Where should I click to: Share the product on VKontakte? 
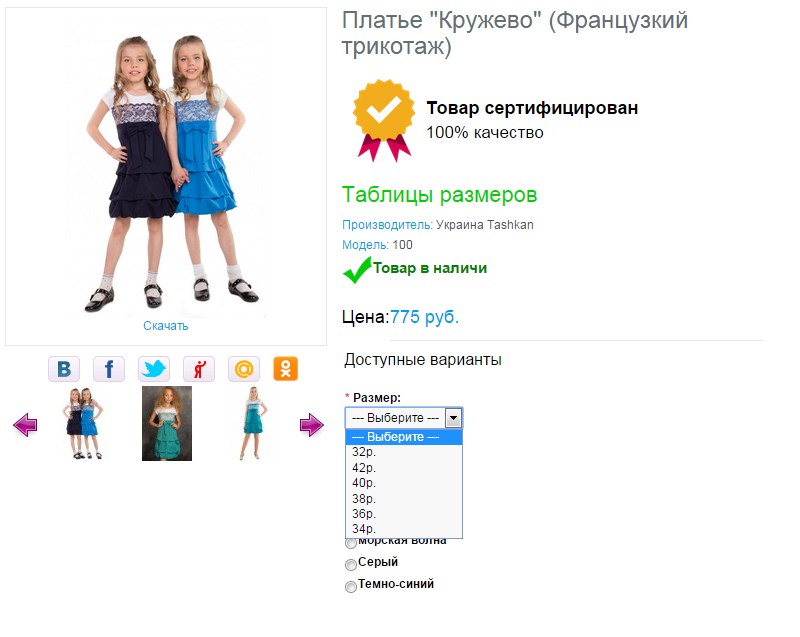point(64,369)
